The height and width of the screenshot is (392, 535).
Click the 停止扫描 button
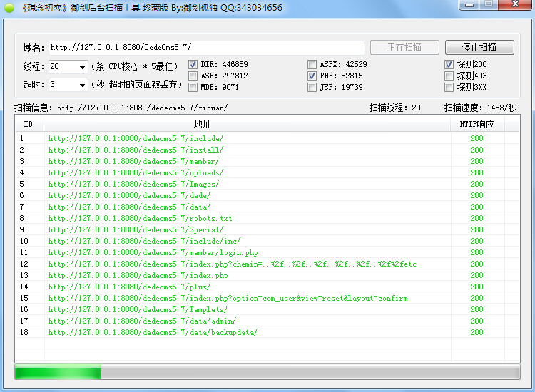(x=479, y=48)
